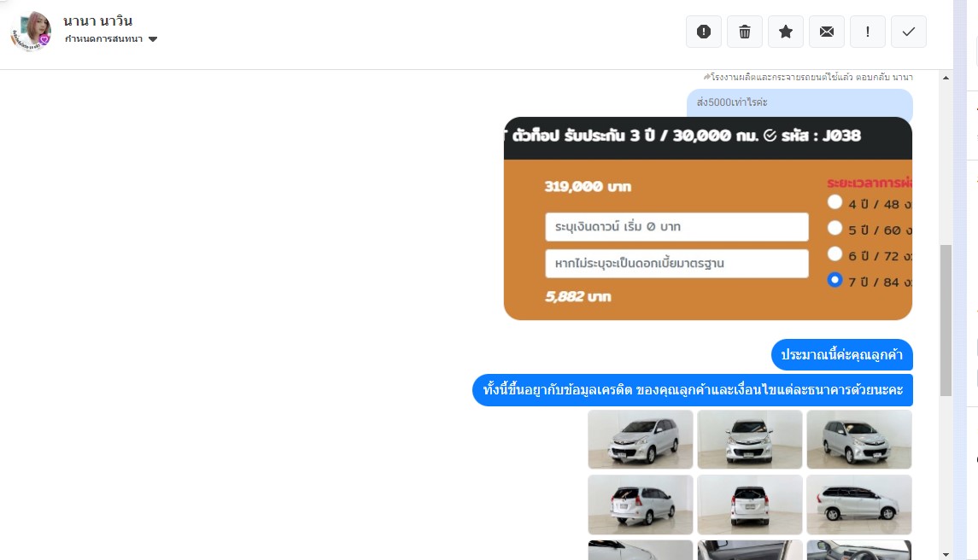Click message bubble ประมาณนี้ค่ะคุณลูกค้า
978x560 pixels.
[x=841, y=355]
